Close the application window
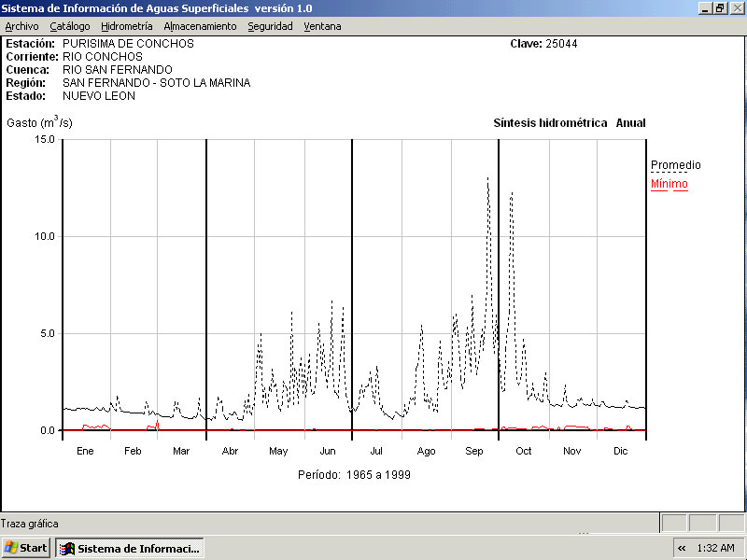Viewport: 747px width, 560px height. pyautogui.click(x=736, y=7)
